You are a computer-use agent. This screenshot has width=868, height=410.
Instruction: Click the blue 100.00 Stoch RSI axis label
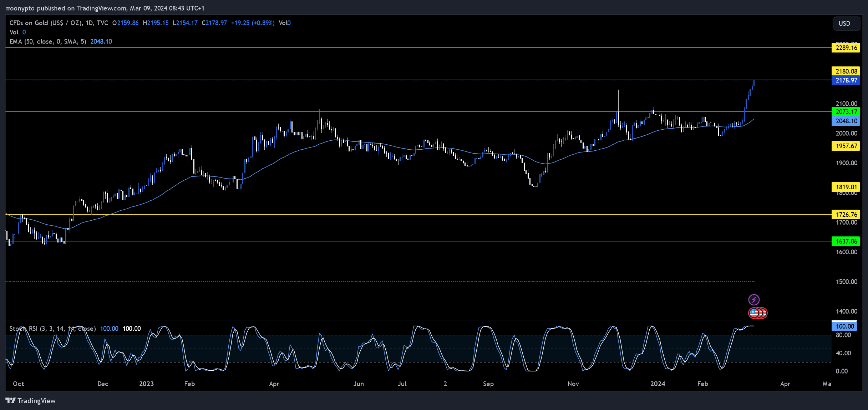(x=844, y=326)
